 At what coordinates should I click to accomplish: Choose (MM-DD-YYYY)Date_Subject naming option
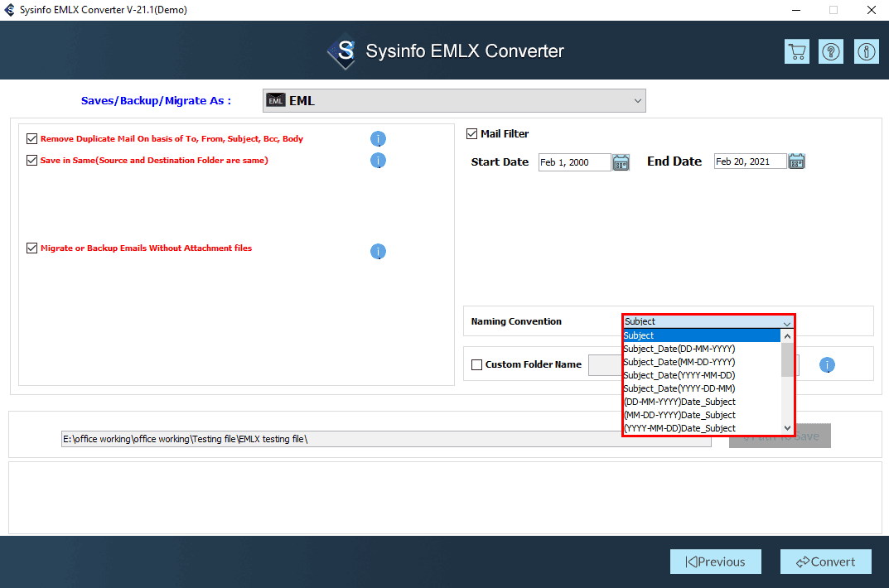tap(701, 415)
